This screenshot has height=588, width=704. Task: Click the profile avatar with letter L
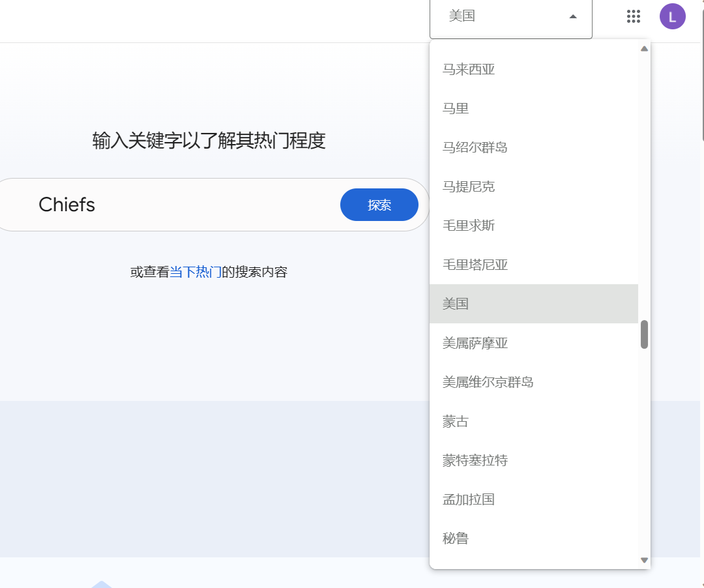click(x=672, y=17)
